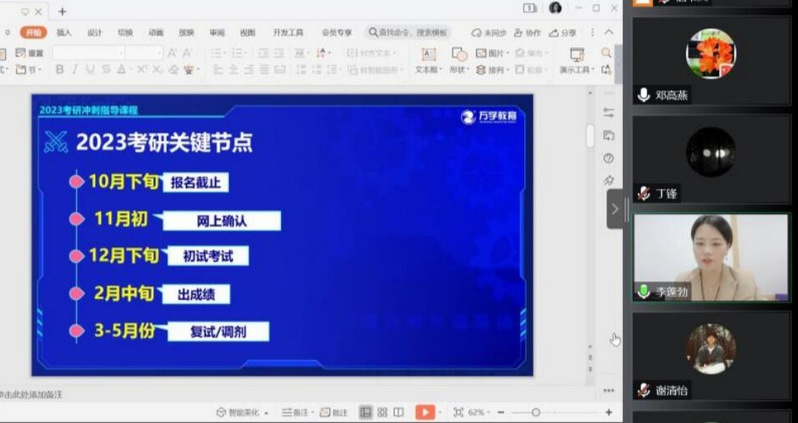Viewport: 798px width, 423px height.
Task: Open the Insert (插入) tab
Action: point(64,32)
